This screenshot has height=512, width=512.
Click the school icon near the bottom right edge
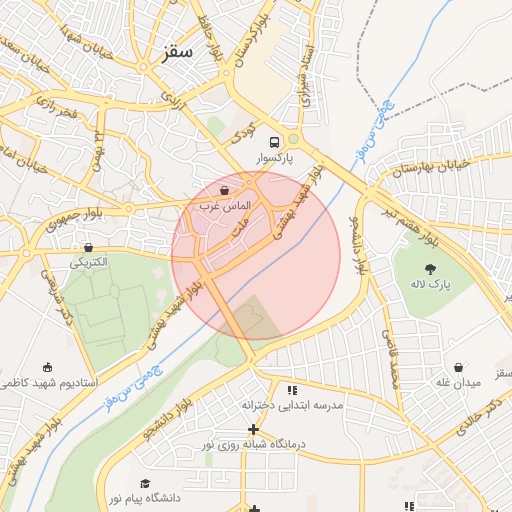(x=409, y=506)
